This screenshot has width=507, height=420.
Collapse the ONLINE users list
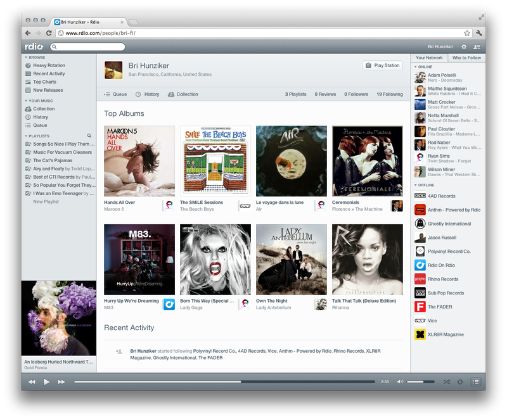click(x=416, y=67)
